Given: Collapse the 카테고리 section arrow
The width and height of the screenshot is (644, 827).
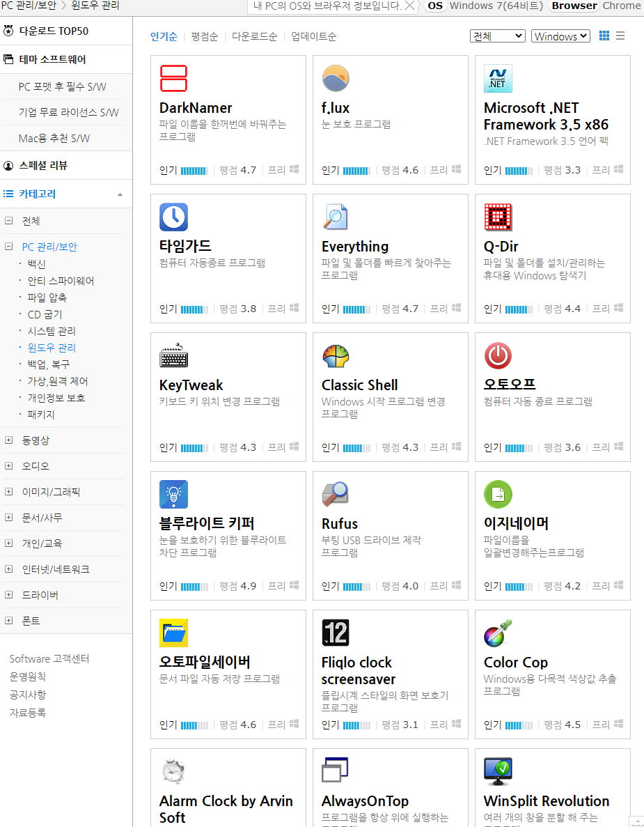Looking at the screenshot, I should pos(120,194).
